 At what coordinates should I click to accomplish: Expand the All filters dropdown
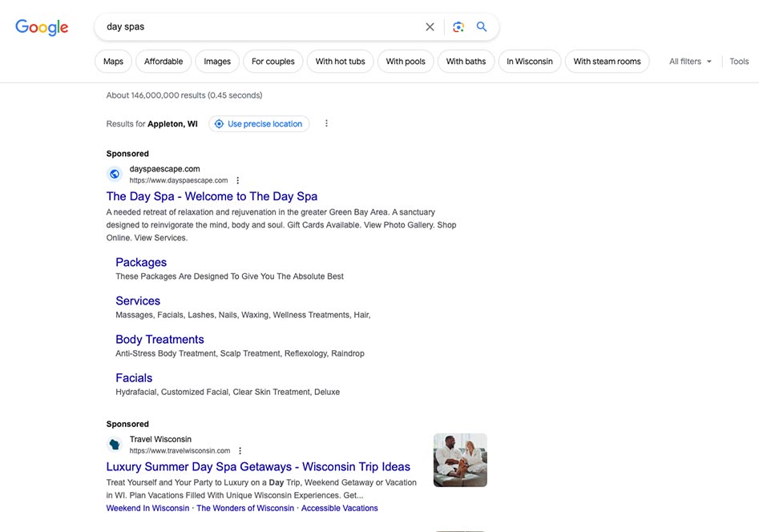690,62
